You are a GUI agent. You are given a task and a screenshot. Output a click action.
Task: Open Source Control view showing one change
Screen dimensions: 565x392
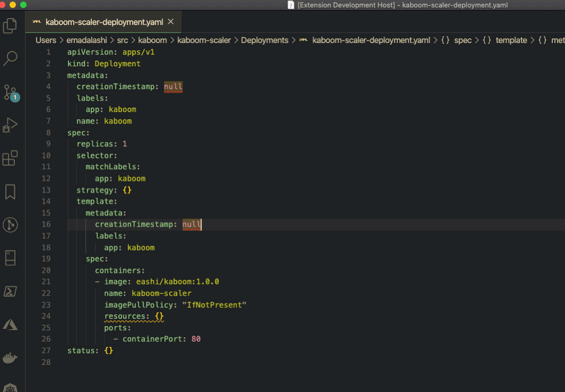pos(11,93)
